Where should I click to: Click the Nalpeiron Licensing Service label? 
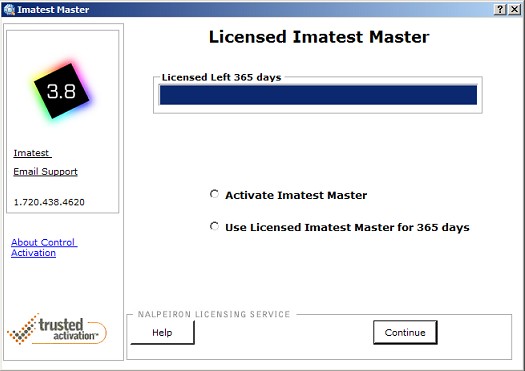[214, 314]
